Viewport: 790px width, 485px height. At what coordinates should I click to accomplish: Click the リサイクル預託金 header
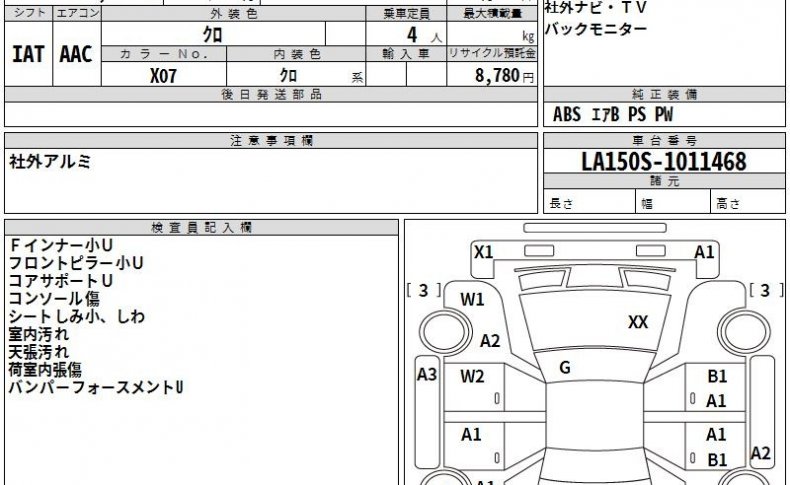(x=492, y=54)
